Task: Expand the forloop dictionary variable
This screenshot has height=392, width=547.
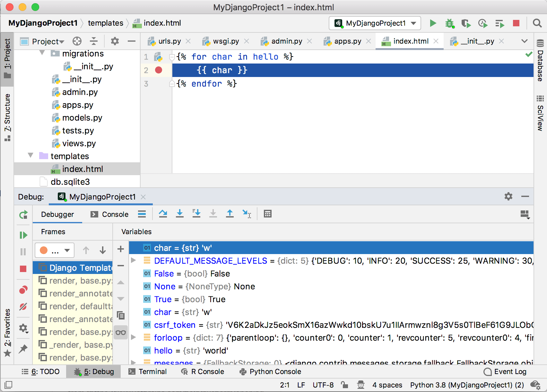Action: tap(134, 337)
